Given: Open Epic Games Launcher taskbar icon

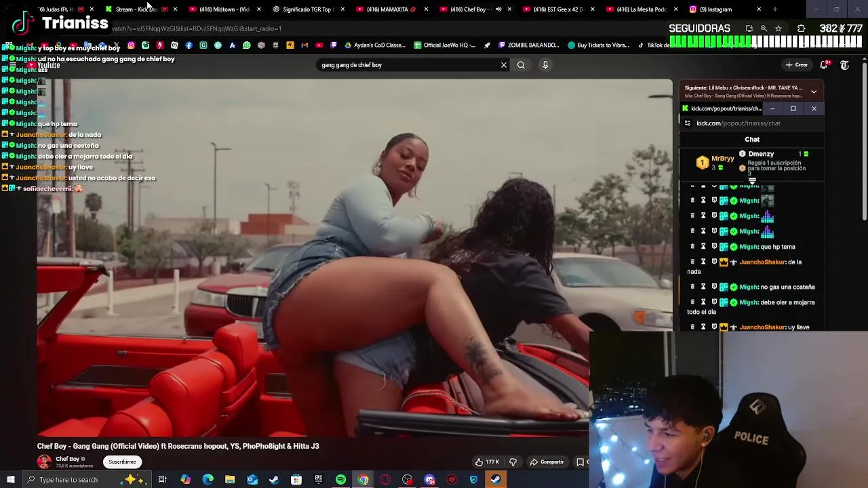Looking at the screenshot, I should (319, 480).
